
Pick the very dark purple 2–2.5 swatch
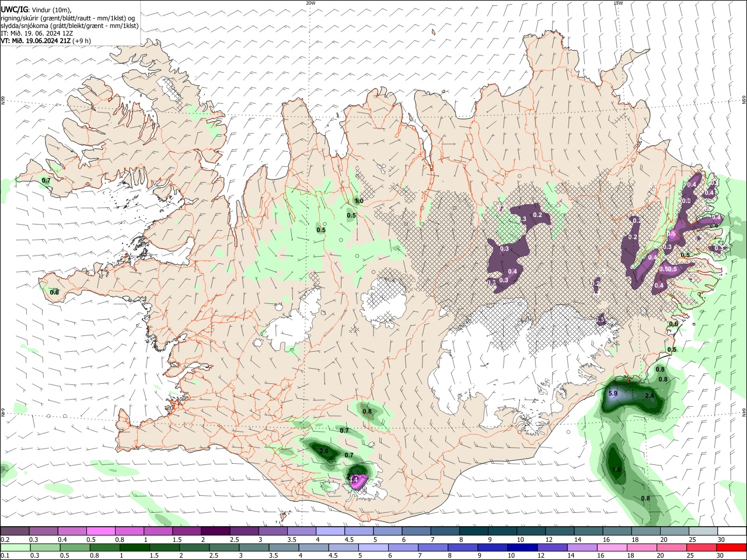(215, 531)
